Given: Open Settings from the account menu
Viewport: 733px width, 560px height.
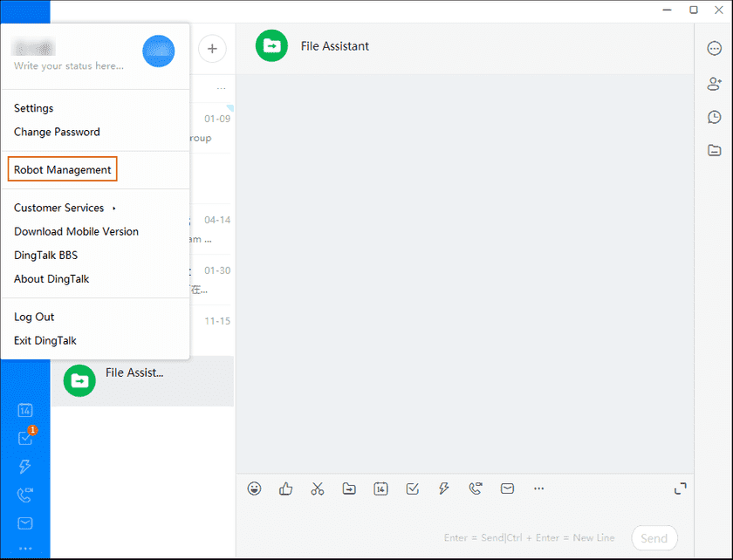Looking at the screenshot, I should pyautogui.click(x=33, y=107).
